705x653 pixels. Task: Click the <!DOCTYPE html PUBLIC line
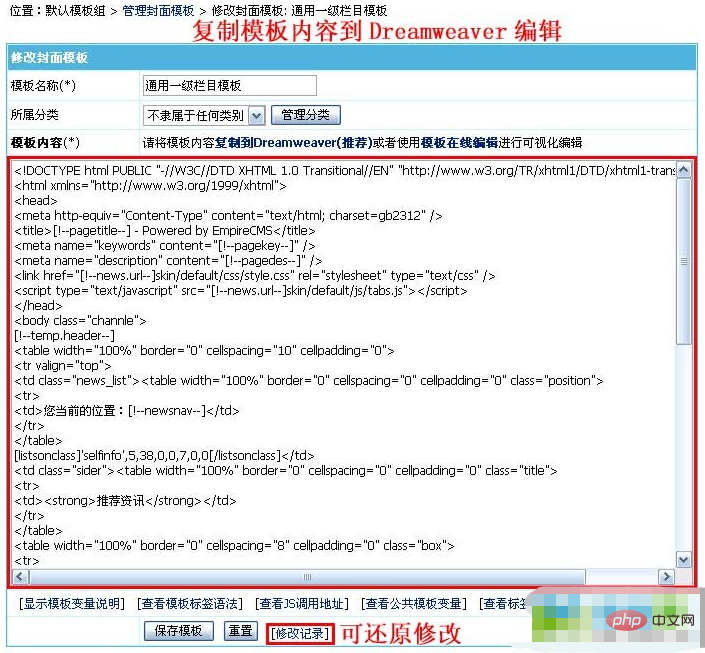point(344,170)
